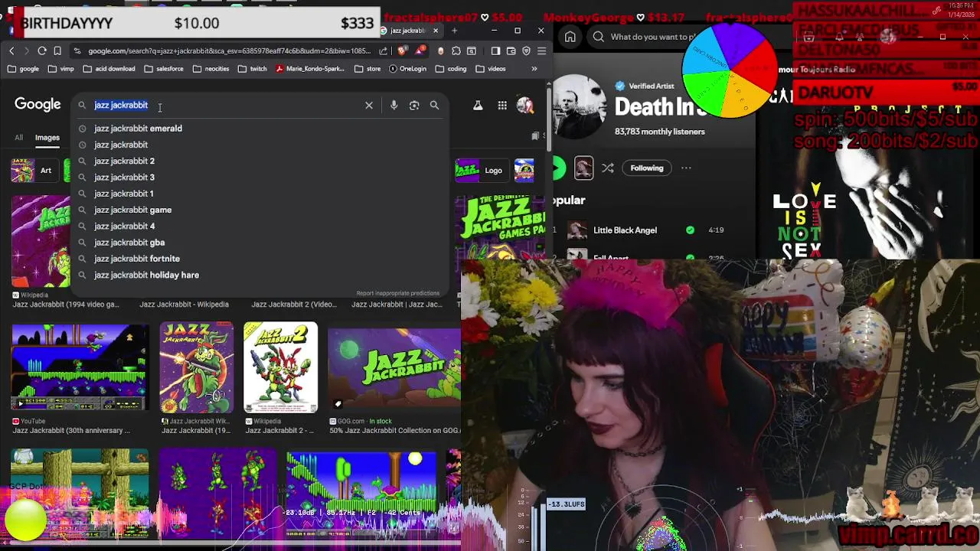980x551 pixels.
Task: Open Google Lens image search
Action: click(414, 106)
